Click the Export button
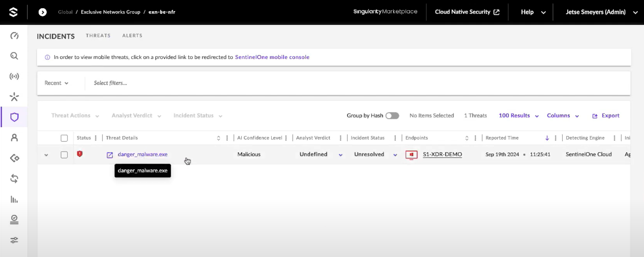The width and height of the screenshot is (644, 257). 606,116
